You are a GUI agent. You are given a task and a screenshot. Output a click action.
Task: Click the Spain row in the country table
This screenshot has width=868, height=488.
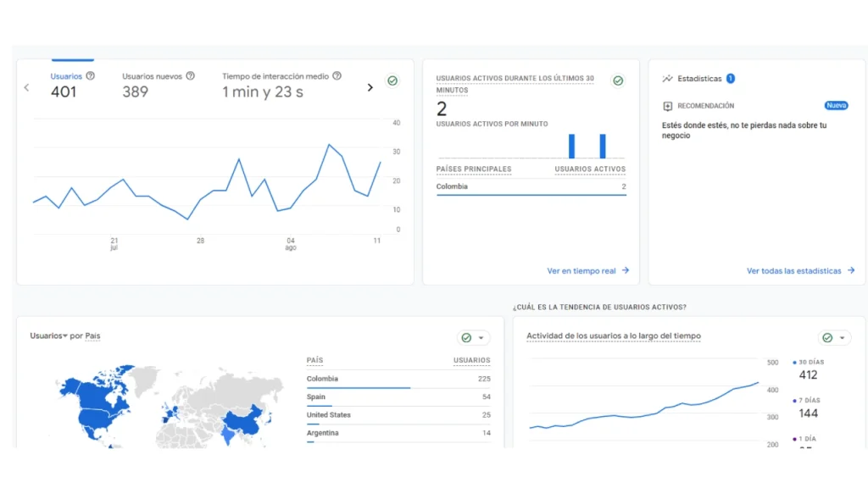[398, 396]
